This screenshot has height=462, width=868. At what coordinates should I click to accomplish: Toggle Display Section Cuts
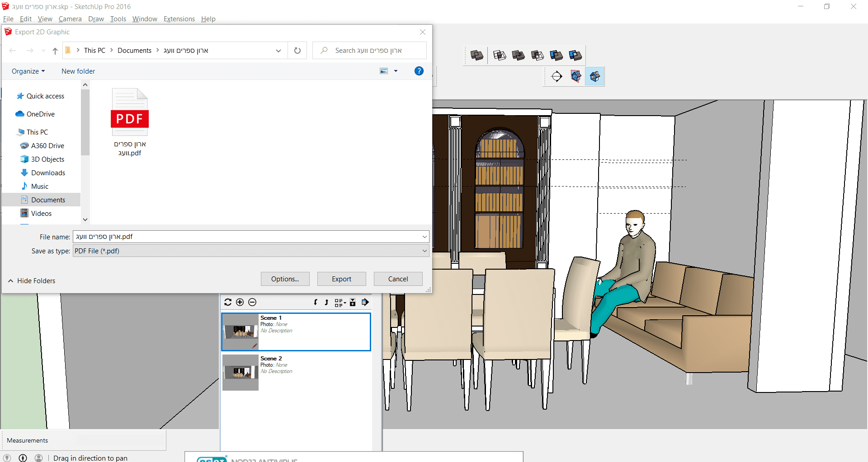tap(595, 76)
